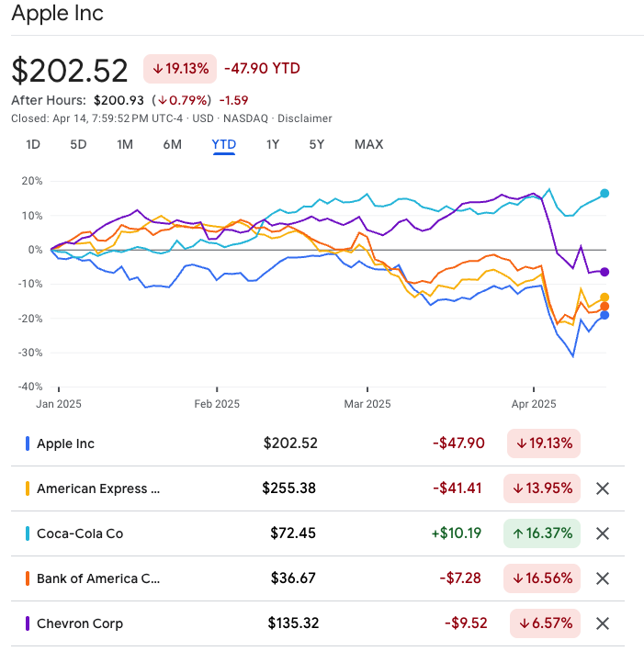Select the 5D time range tab
Screen dimensions: 644x651
[79, 144]
